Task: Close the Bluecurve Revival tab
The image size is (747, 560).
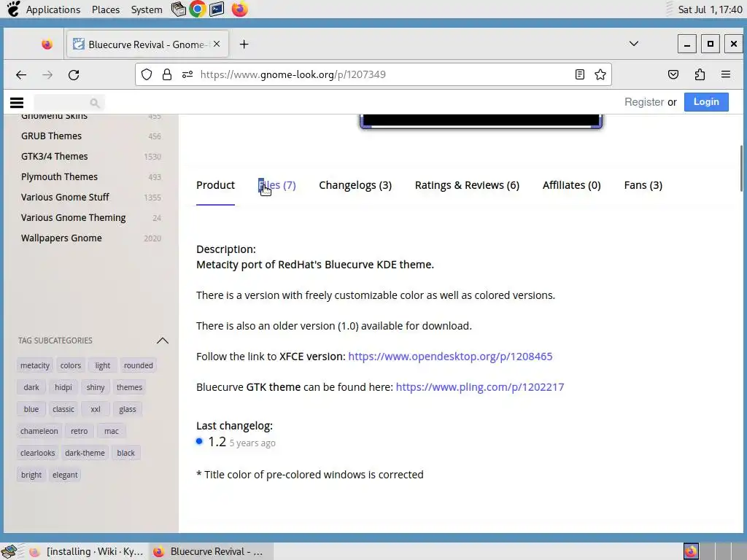Action: [217, 44]
